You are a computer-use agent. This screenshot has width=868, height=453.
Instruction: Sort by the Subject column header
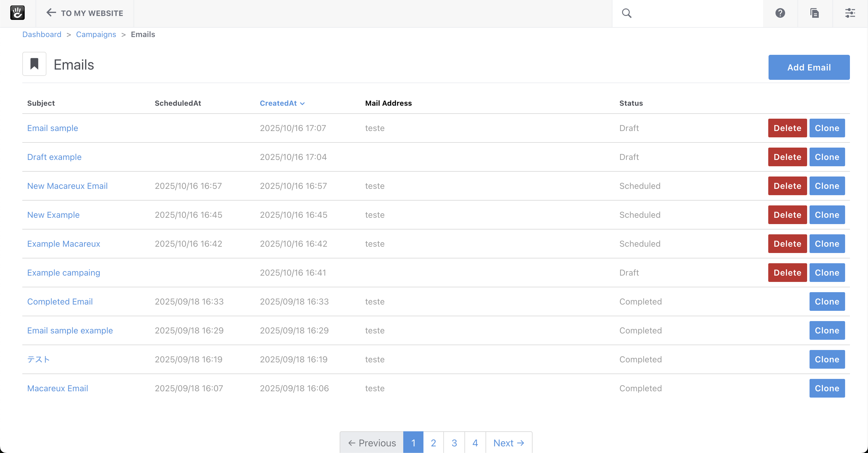(x=41, y=103)
